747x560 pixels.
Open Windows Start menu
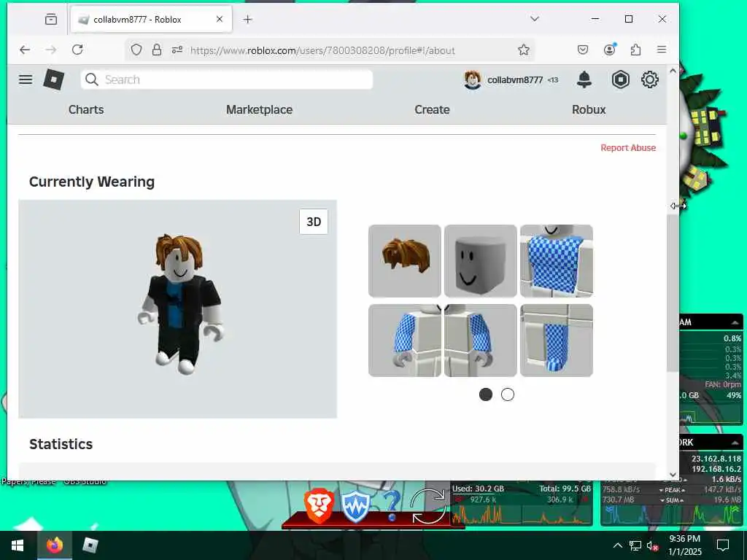click(18, 545)
